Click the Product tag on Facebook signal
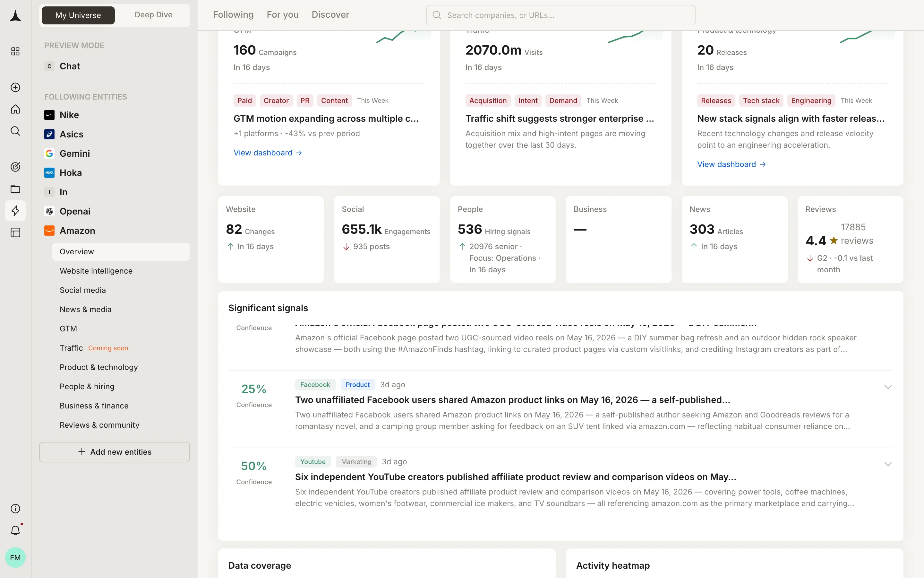Screen dimensions: 924x578 (357, 385)
